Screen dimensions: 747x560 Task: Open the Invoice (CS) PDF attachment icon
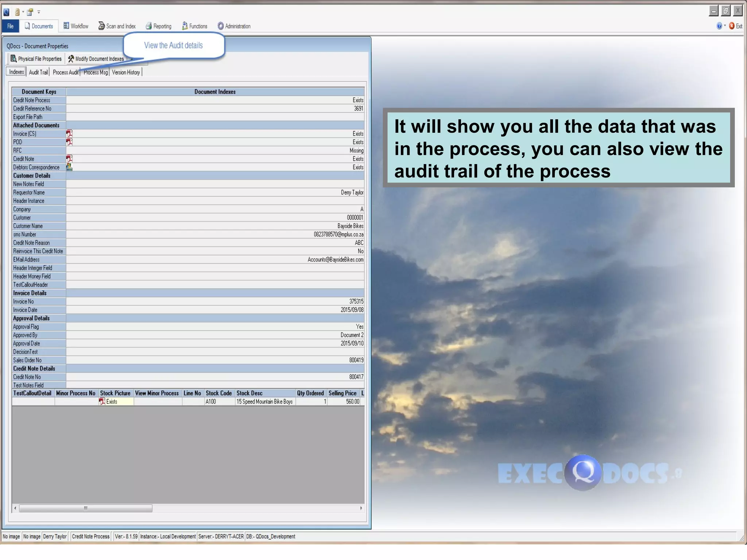[x=69, y=133]
